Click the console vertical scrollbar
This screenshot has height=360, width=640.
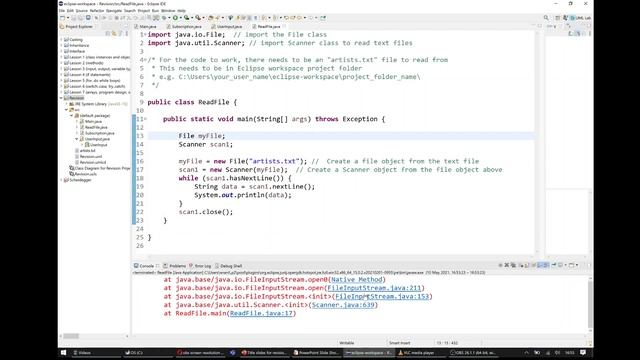(x=590, y=303)
